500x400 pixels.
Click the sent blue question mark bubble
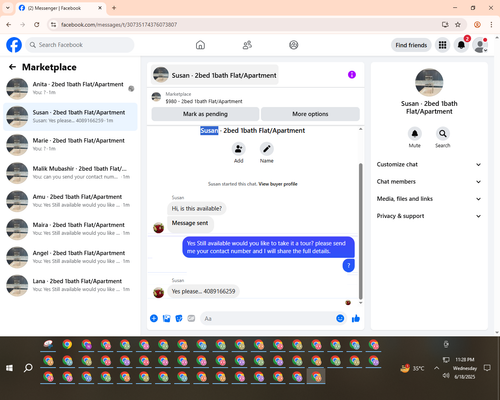[349, 266]
